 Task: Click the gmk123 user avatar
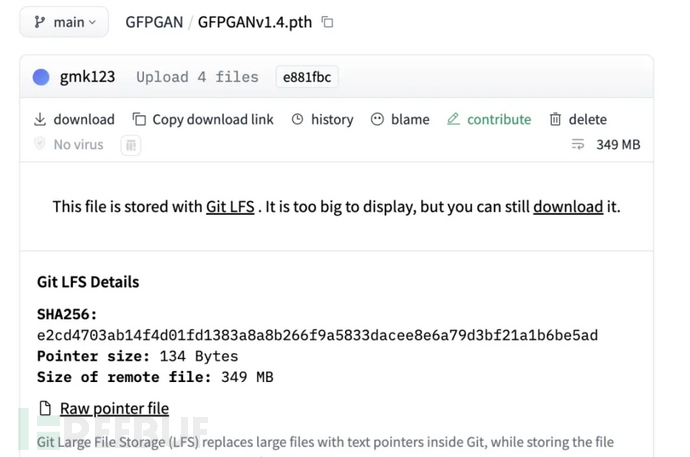[x=41, y=77]
